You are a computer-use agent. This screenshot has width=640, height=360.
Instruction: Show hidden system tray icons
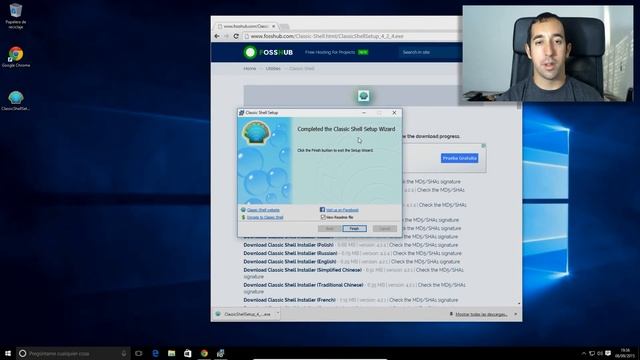point(584,353)
